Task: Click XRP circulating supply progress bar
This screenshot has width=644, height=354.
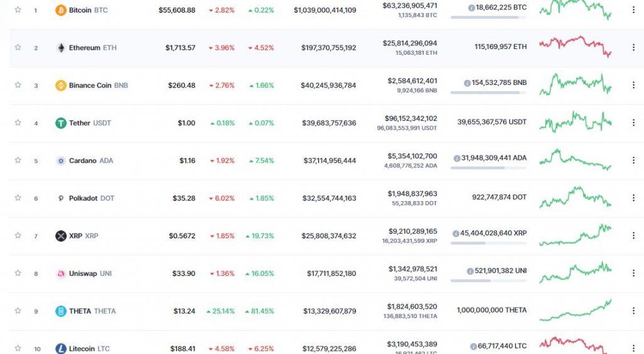Action: 488,243
